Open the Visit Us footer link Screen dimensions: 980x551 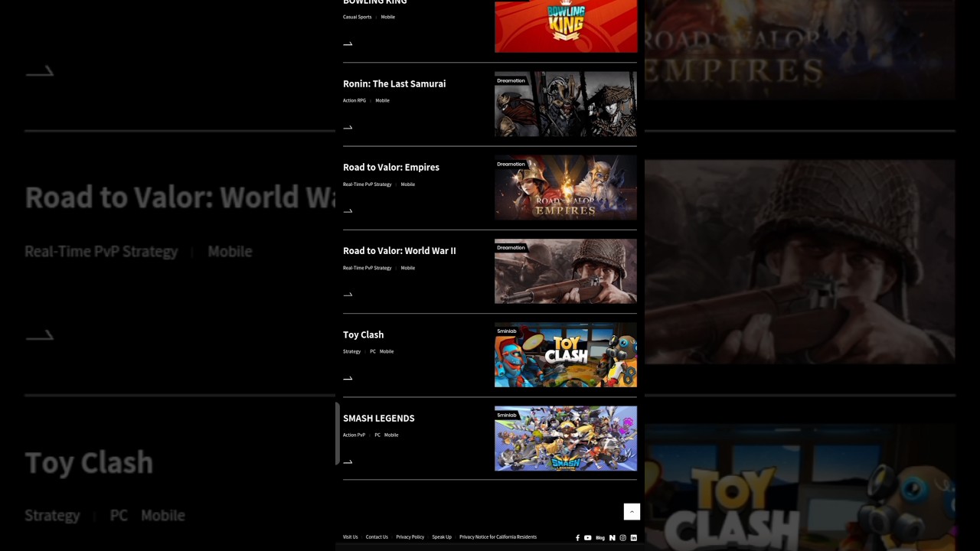coord(350,537)
